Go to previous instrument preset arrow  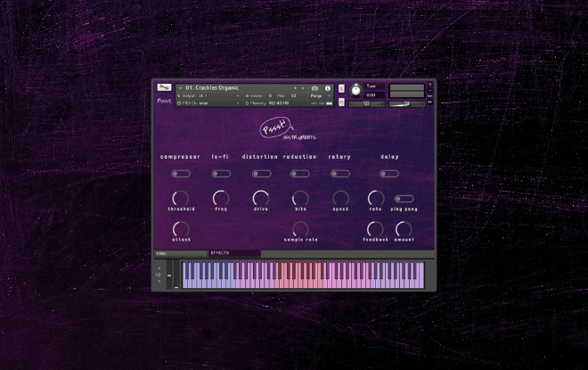point(295,88)
